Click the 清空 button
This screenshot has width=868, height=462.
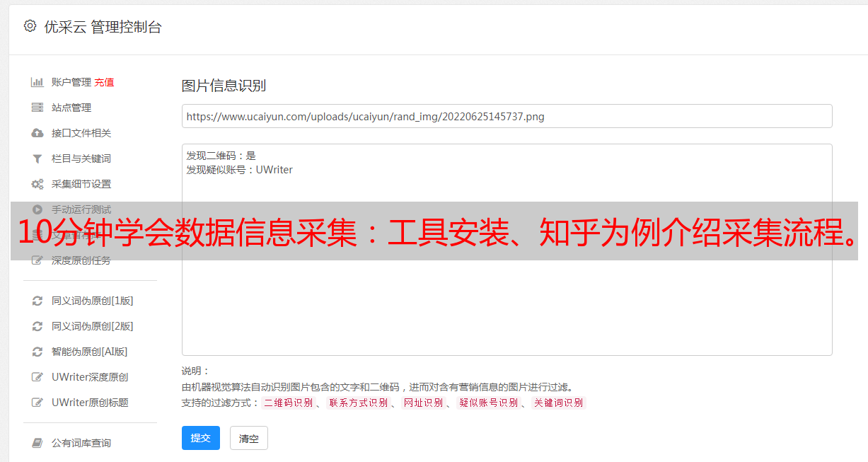249,438
